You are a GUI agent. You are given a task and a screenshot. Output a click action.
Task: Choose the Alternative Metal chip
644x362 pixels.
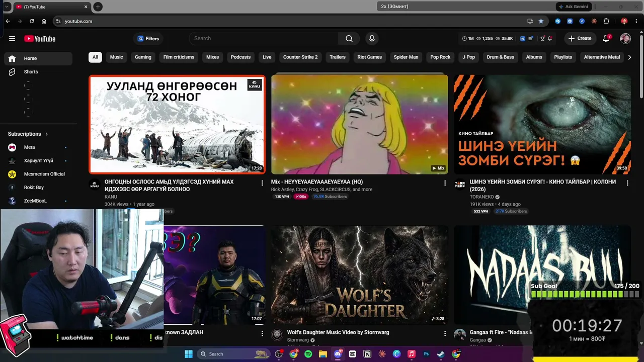602,57
